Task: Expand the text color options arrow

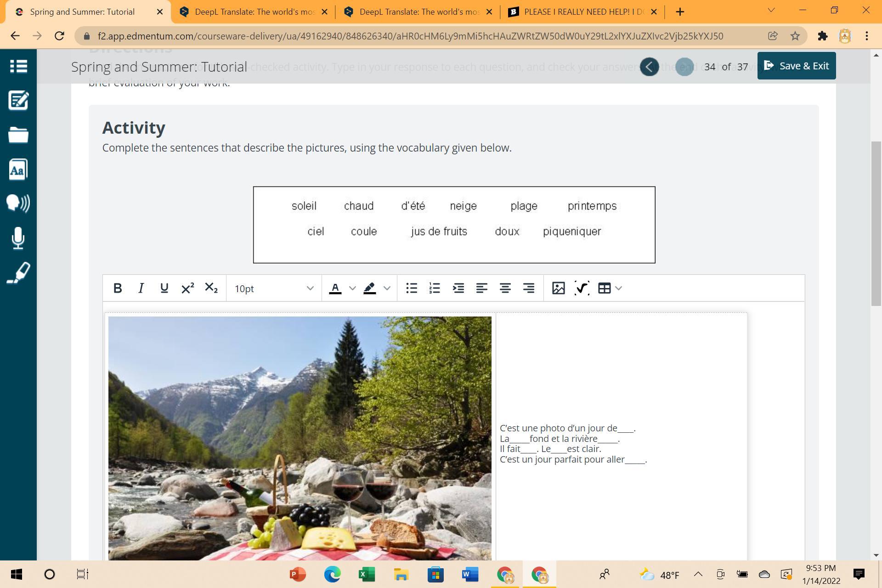Action: [352, 288]
